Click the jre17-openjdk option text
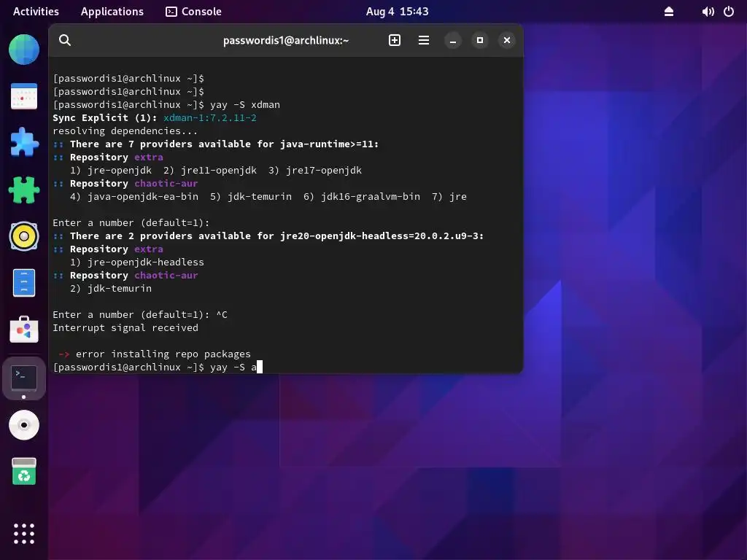Screen dimensions: 747x560 (x=315, y=170)
